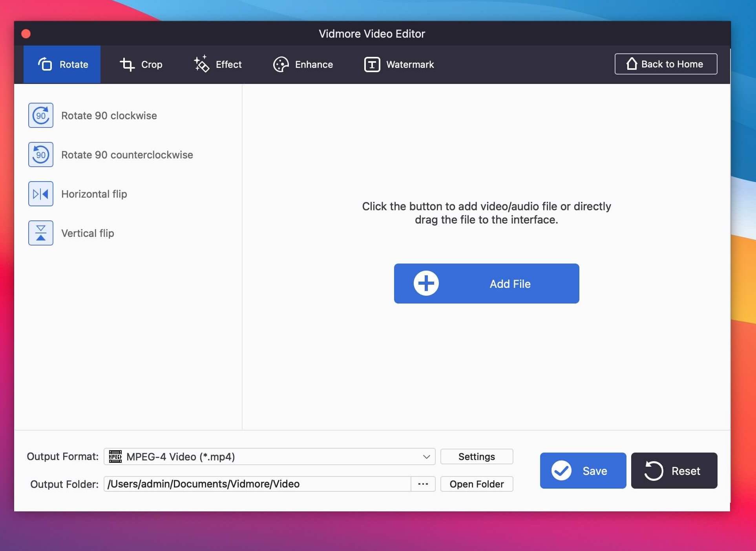Image resolution: width=756 pixels, height=551 pixels.
Task: Click the Rotate tab icon
Action: click(45, 64)
